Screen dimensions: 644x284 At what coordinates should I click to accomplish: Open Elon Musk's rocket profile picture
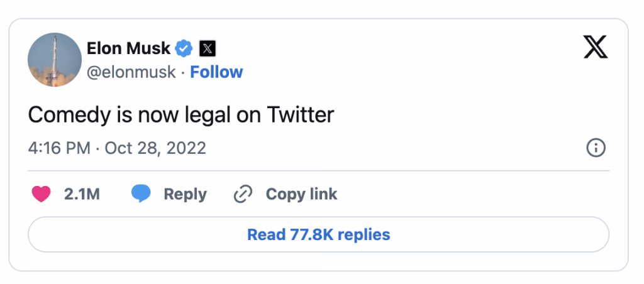click(x=55, y=59)
